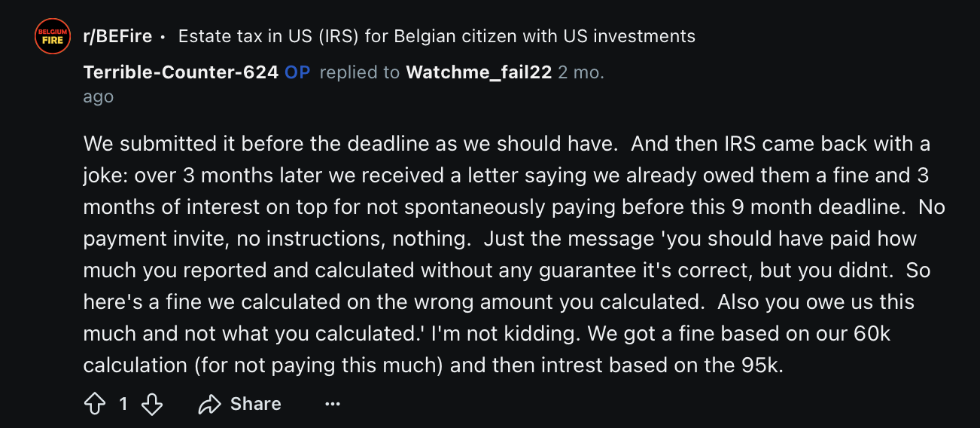Screen dimensions: 980x428
Task: Open the post titled Estate tax in US
Action: 437,35
